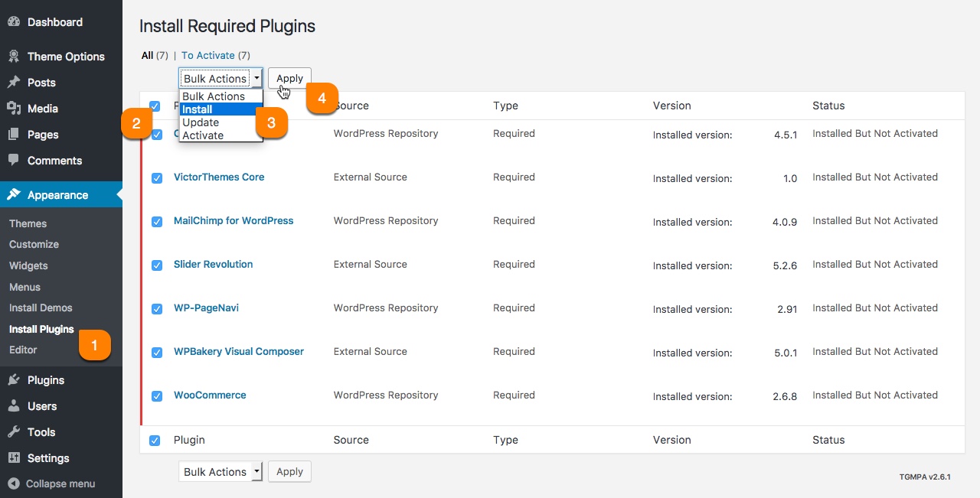980x498 pixels.
Task: Click the Settings sliders icon
Action: coord(16,457)
